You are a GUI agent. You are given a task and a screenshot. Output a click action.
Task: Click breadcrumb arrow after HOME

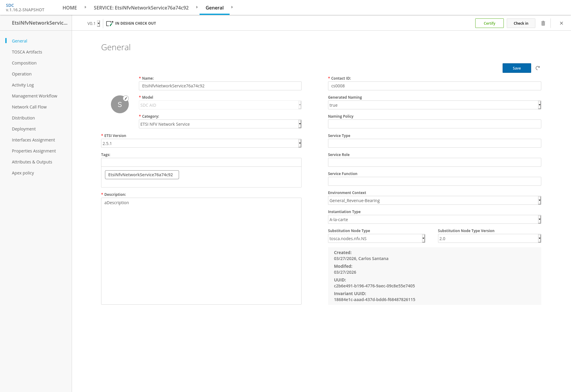point(85,7)
